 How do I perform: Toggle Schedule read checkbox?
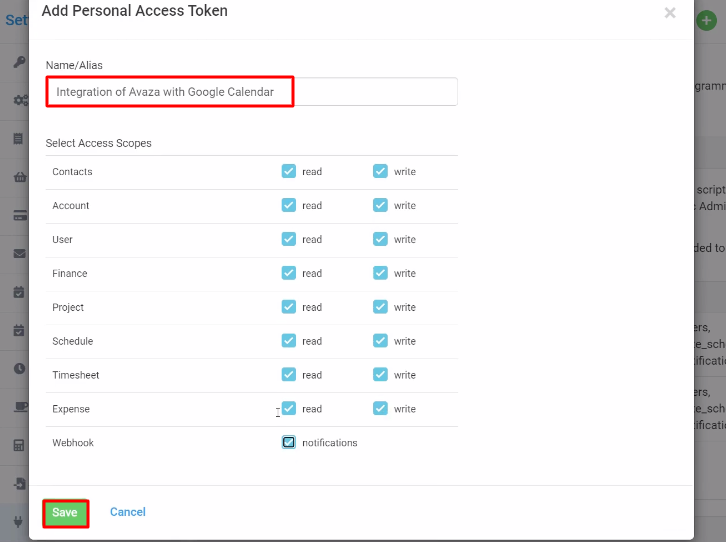click(288, 341)
